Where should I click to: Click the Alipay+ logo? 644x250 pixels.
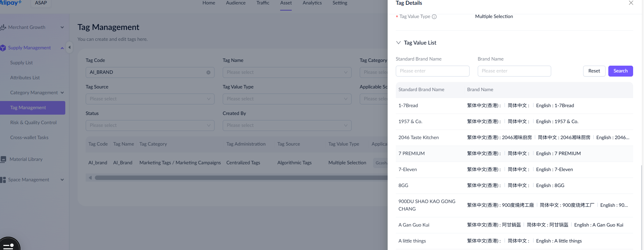[11, 3]
